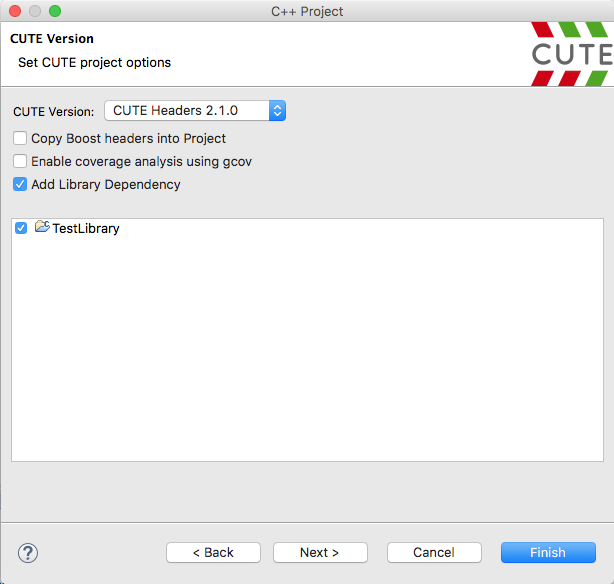Click the green zoom window button
Viewport: 614px width, 584px height.
55,11
